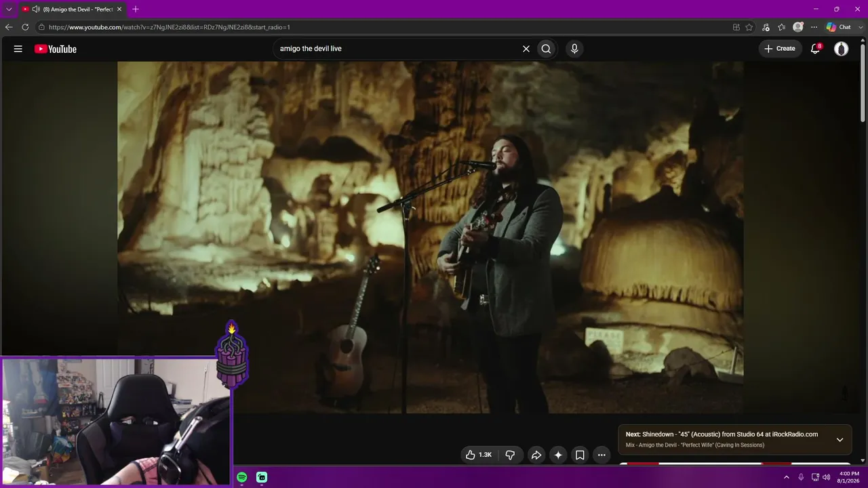Show hidden system tray icons
This screenshot has height=488, width=868.
click(x=787, y=477)
